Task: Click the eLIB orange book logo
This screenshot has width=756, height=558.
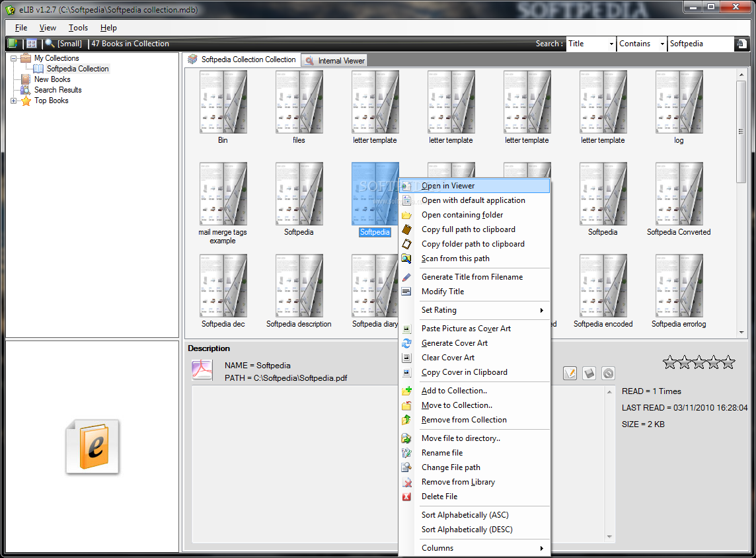Action: pos(93,446)
